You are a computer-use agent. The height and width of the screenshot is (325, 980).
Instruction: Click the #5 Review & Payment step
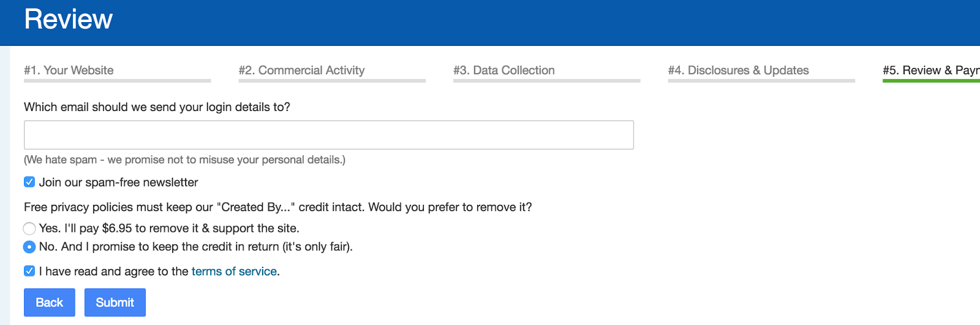click(x=930, y=71)
